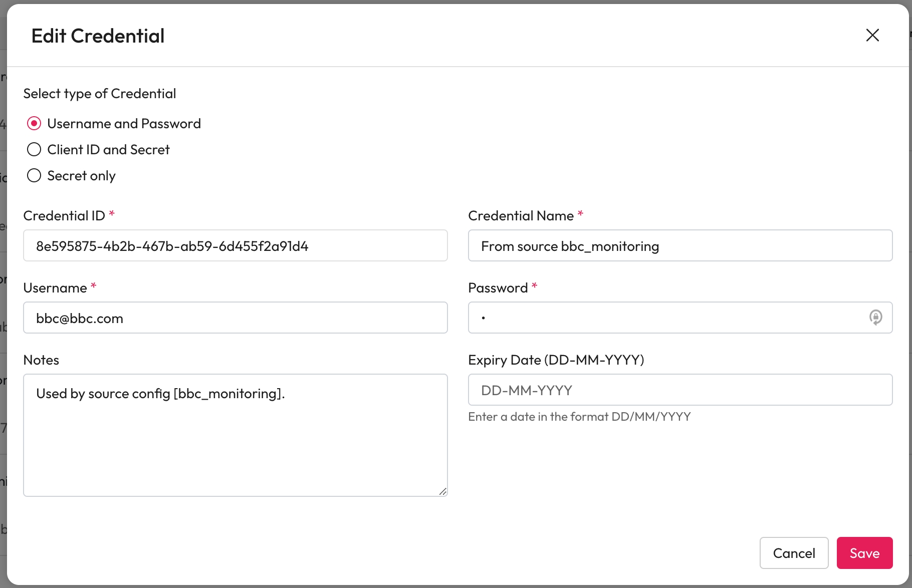Click the Username field containing bbc@bbc.com

[x=235, y=318]
